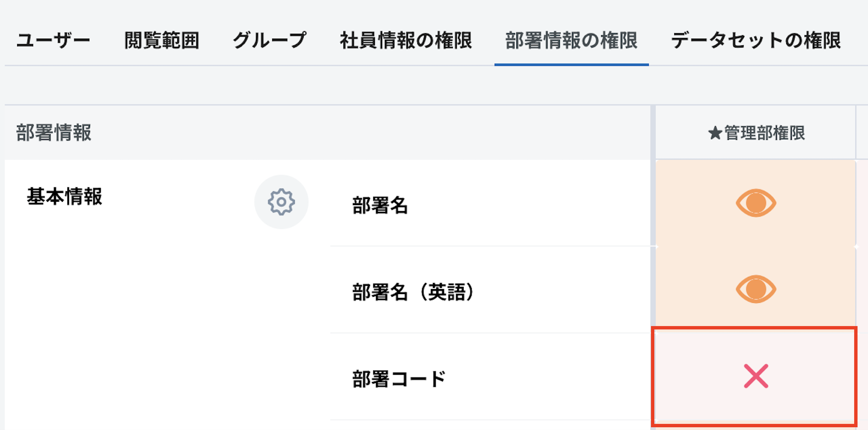The height and width of the screenshot is (430, 868).
Task: Open the 社員情報の権限 tab
Action: click(406, 39)
